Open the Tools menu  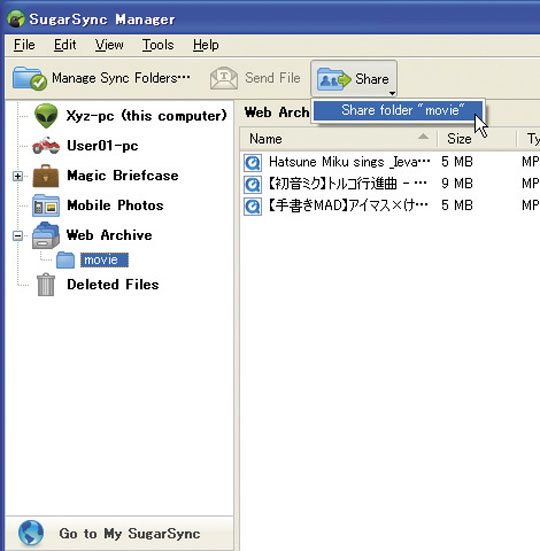(158, 45)
